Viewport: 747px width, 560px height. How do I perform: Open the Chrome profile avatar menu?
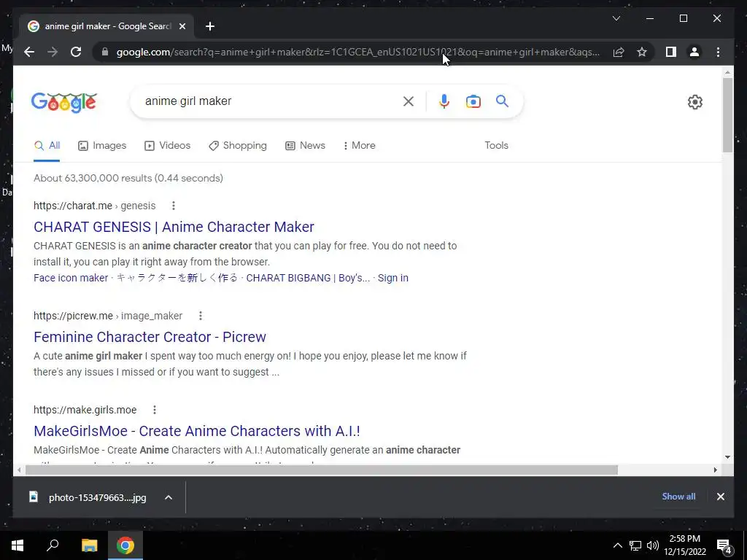[694, 52]
